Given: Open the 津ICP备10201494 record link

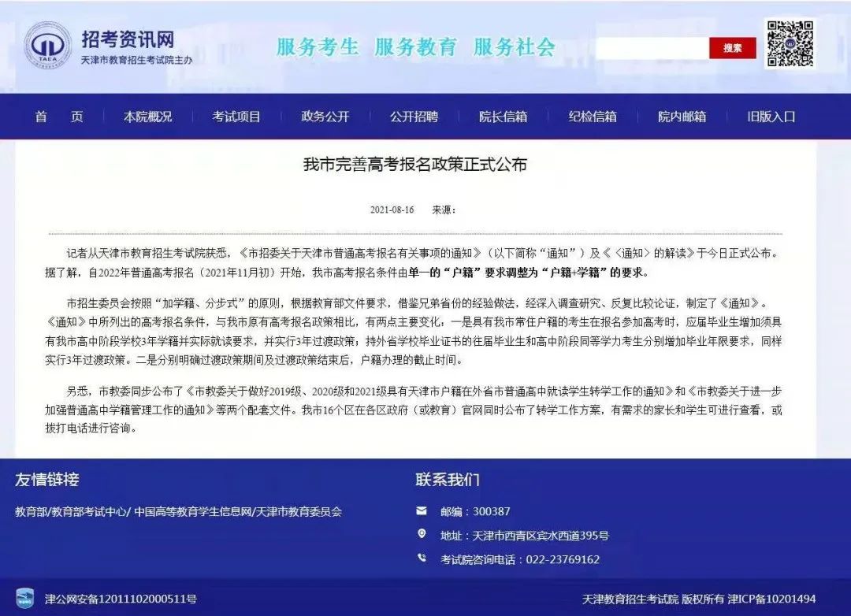Looking at the screenshot, I should point(771,599).
